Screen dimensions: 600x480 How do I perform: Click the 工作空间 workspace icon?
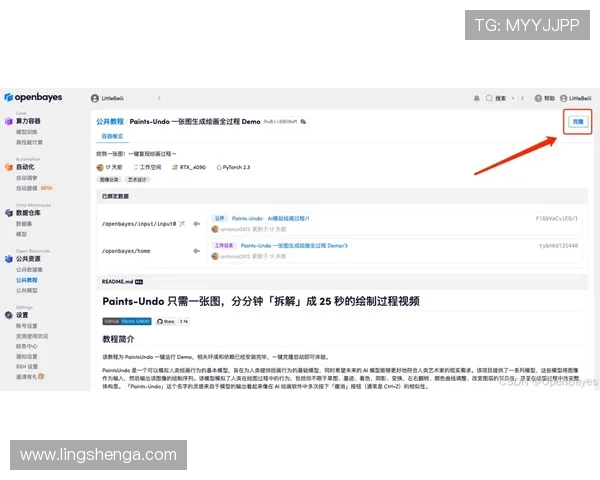(135, 167)
